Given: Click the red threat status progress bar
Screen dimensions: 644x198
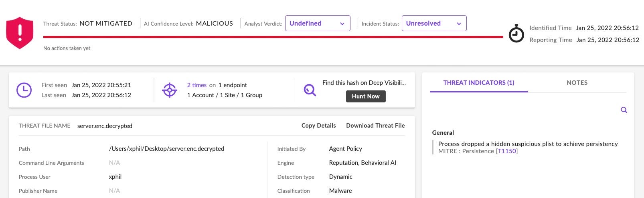Looking at the screenshot, I should pyautogui.click(x=273, y=37).
